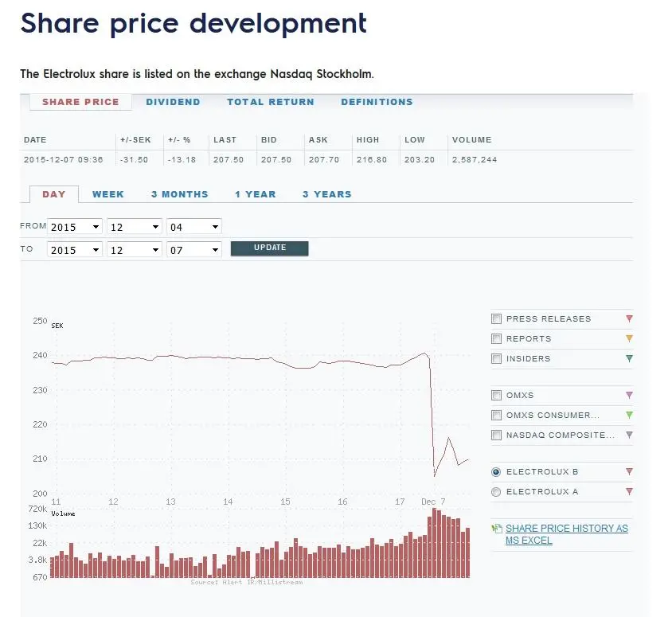The image size is (672, 617).
Task: Click the 17 hour label on chart axis
Action: pyautogui.click(x=400, y=502)
